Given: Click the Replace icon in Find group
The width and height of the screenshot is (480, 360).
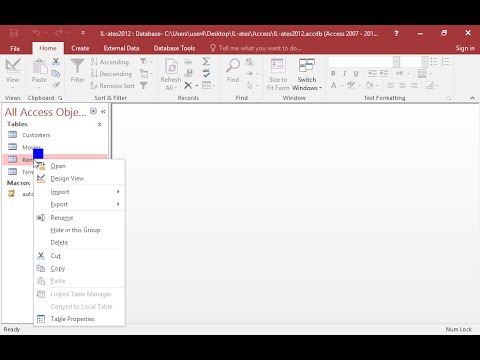Looking at the screenshot, I should click(249, 61).
